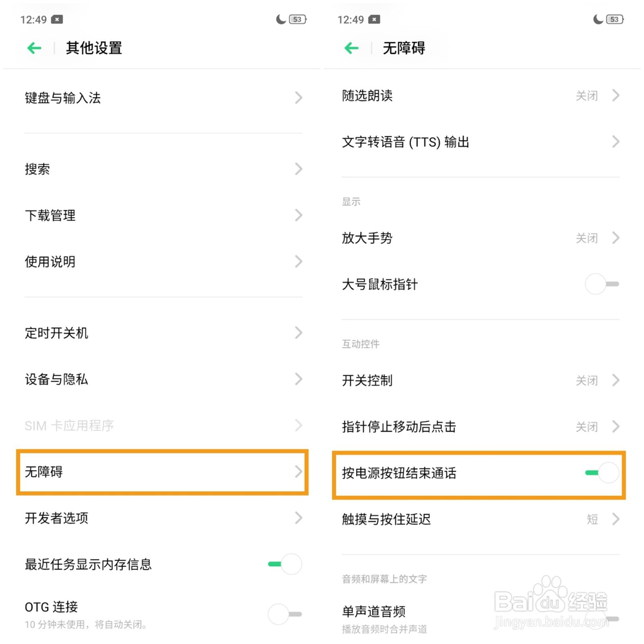644x644 pixels.
Task: Disable 按电源按钮结束通话 switch
Action: click(x=603, y=473)
